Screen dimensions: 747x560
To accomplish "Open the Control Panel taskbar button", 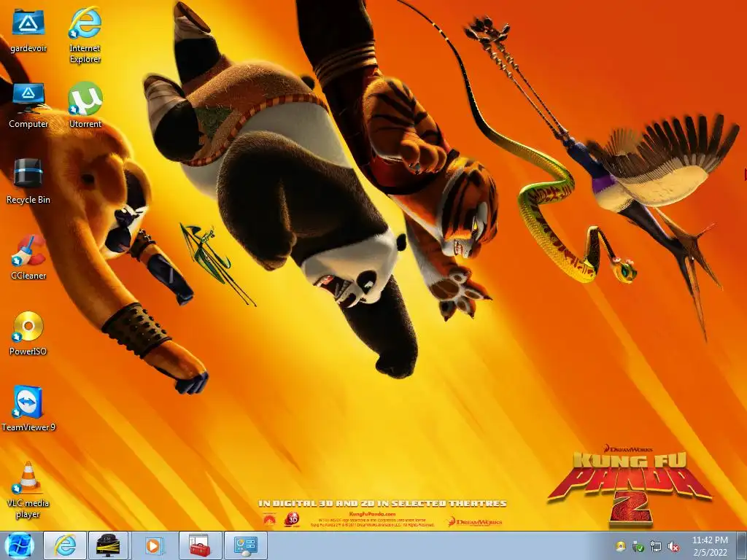I will [245, 545].
